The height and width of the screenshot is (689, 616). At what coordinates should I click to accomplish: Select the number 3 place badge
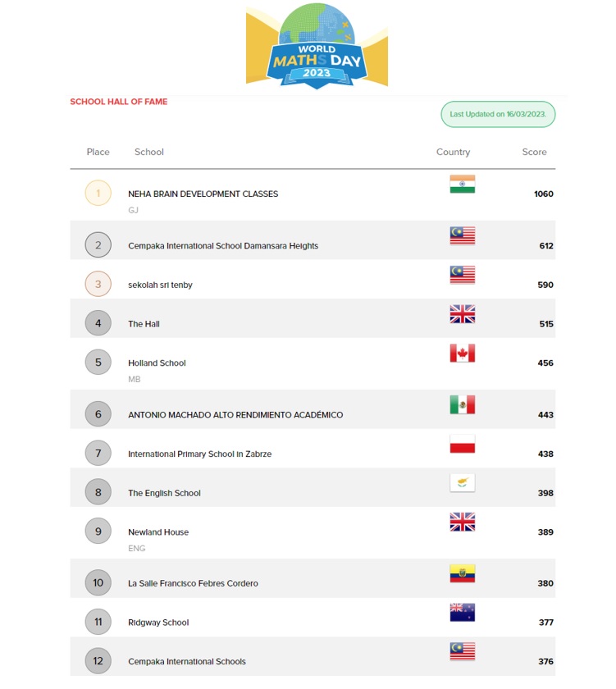(x=98, y=282)
